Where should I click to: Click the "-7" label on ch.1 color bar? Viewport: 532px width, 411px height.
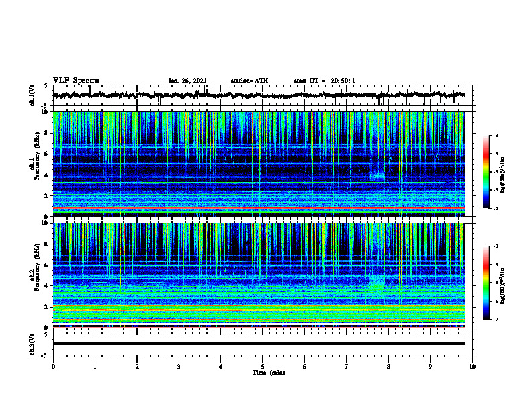pyautogui.click(x=496, y=208)
